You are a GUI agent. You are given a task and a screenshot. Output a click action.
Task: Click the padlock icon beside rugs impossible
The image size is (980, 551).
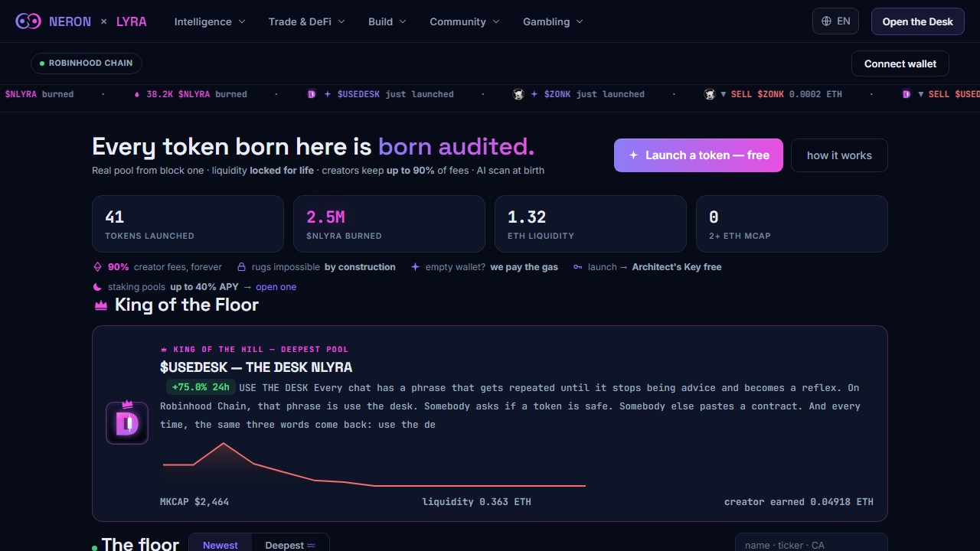(241, 267)
